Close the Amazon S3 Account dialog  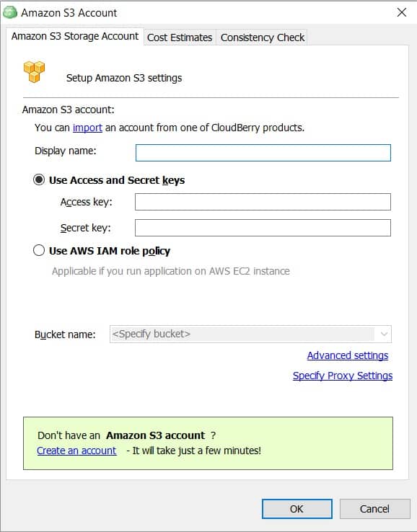(x=402, y=12)
